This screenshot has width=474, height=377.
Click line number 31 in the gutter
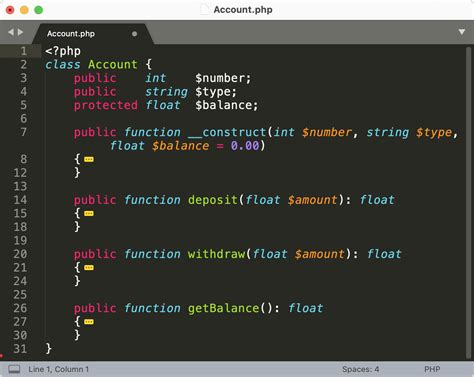[x=20, y=349]
